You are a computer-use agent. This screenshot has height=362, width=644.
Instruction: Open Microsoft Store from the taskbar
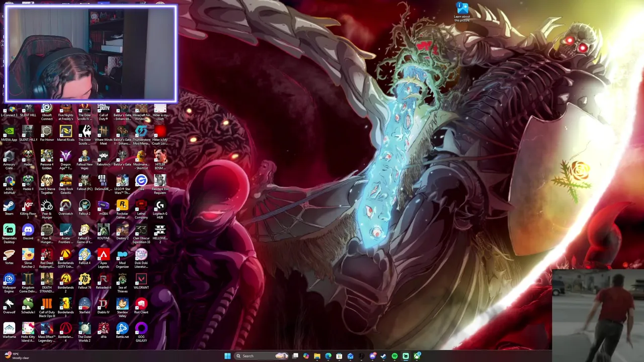[x=339, y=356]
